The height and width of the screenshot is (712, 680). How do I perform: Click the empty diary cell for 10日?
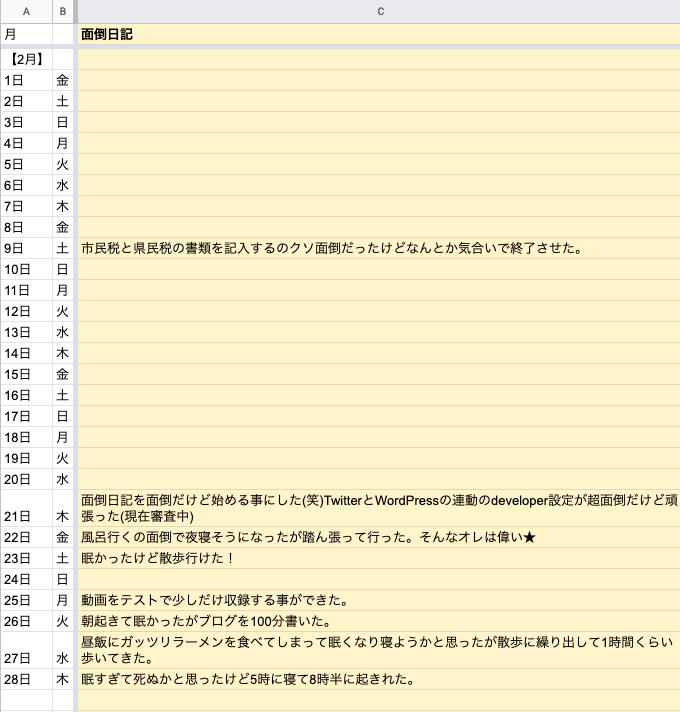click(379, 269)
